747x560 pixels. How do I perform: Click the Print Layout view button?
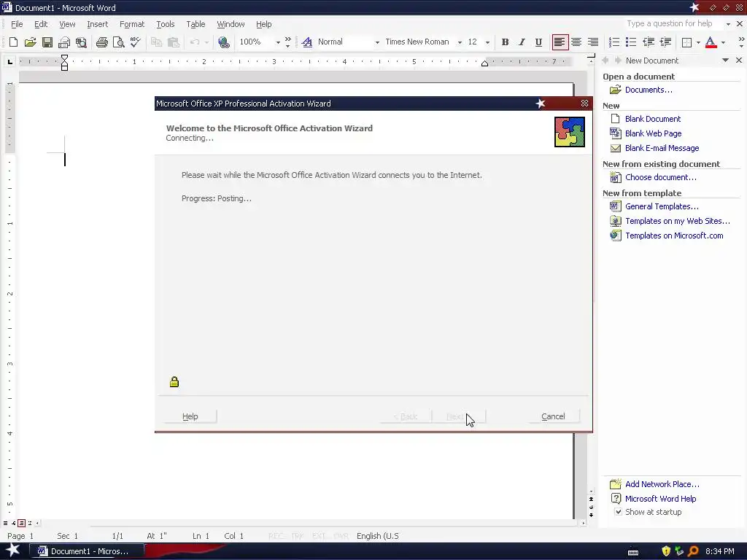[x=21, y=523]
